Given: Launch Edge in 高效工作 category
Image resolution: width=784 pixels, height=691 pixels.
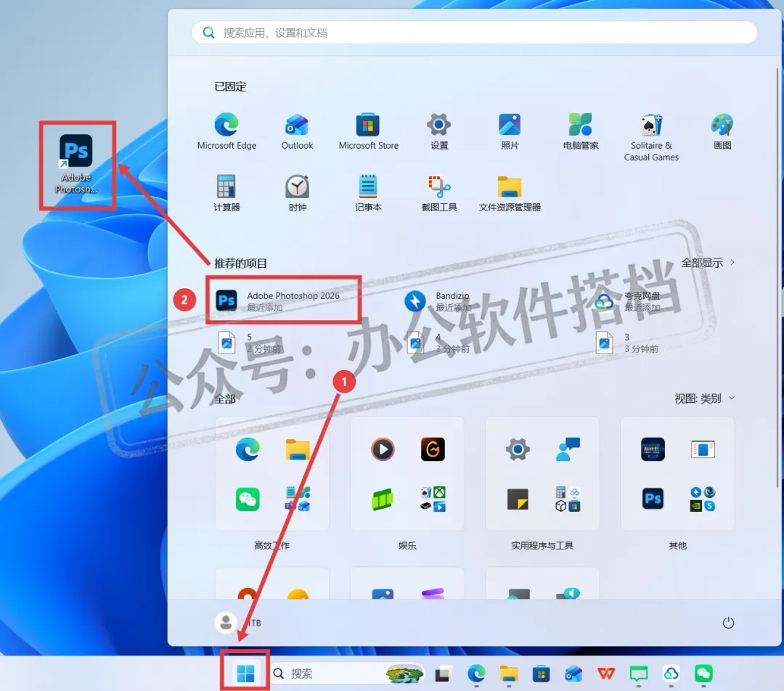Looking at the screenshot, I should pyautogui.click(x=248, y=449).
